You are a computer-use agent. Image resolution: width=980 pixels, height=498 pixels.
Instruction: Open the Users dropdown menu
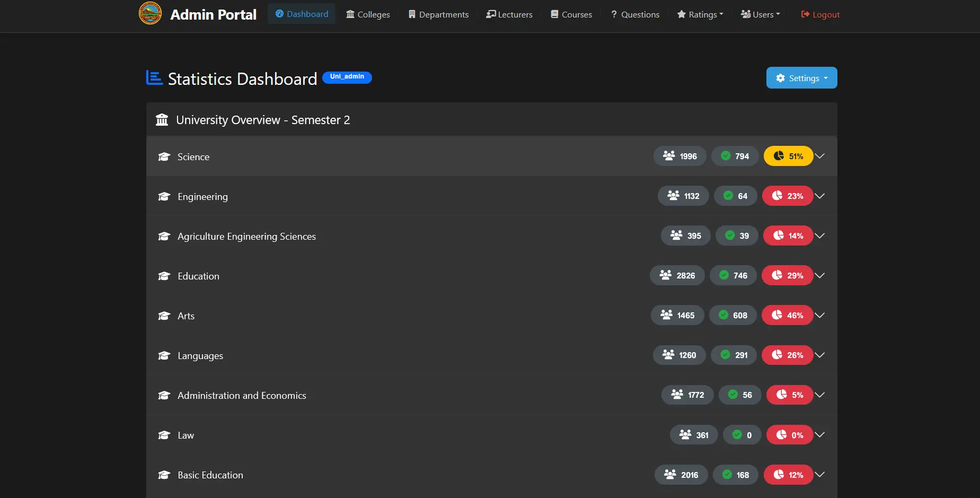point(761,14)
